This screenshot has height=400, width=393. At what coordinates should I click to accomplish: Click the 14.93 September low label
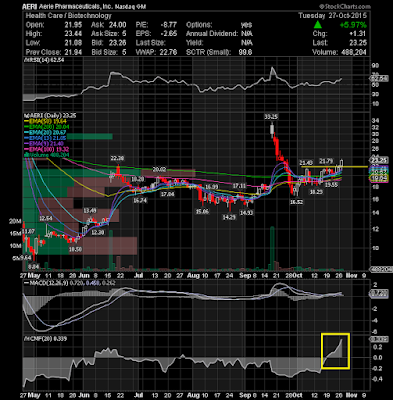click(x=247, y=213)
